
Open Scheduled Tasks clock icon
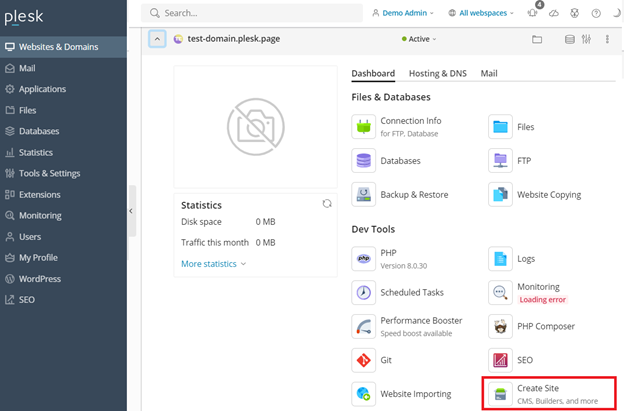point(363,292)
